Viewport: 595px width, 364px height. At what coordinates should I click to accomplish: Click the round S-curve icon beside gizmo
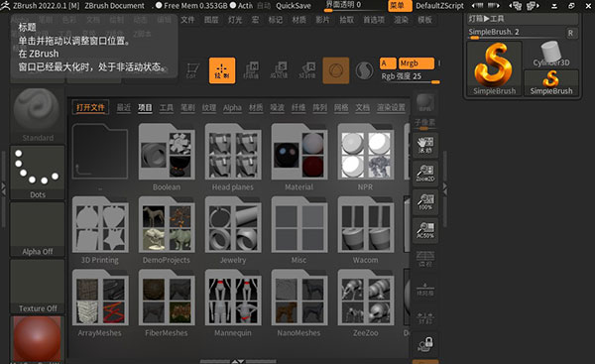click(364, 70)
